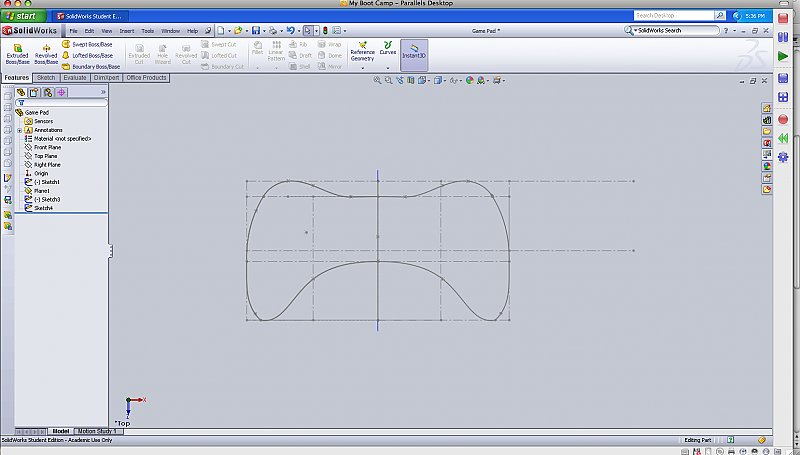Open the Evaluate tab
Image resolution: width=800 pixels, height=455 pixels.
click(75, 77)
